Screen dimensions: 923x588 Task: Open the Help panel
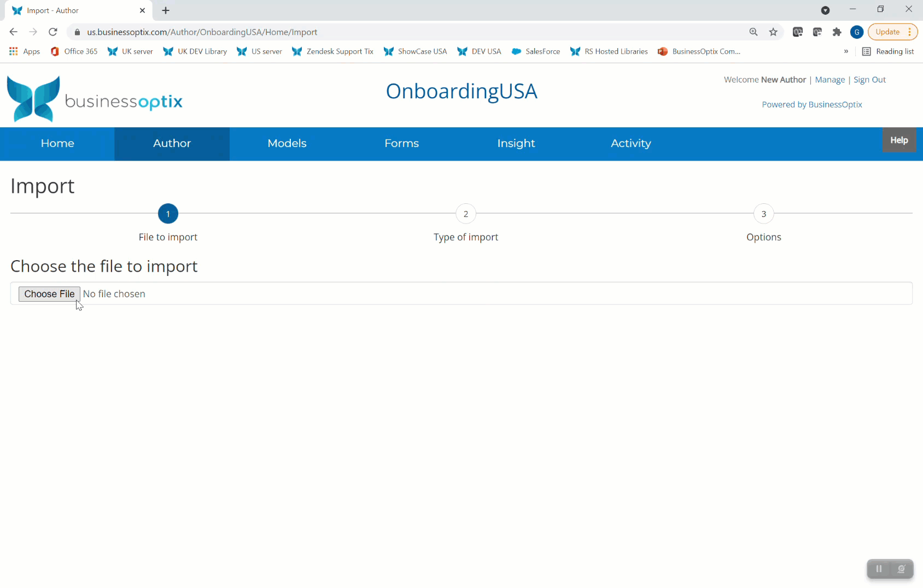[899, 140]
